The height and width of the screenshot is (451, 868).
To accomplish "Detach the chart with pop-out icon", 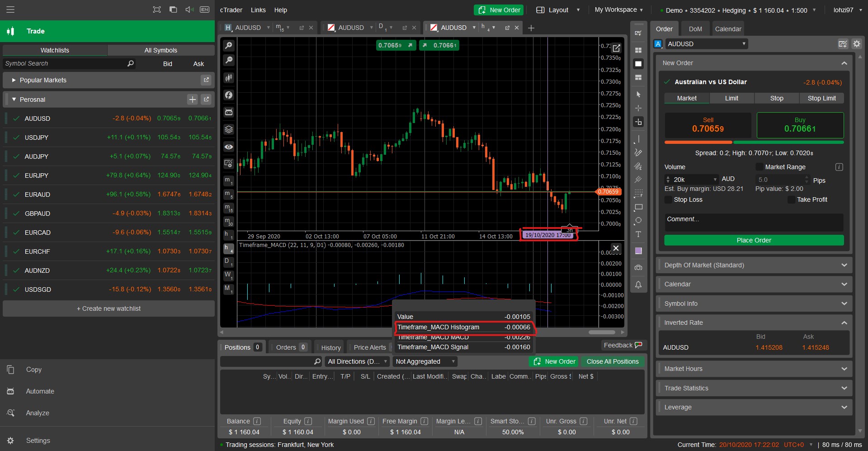I will [x=616, y=47].
